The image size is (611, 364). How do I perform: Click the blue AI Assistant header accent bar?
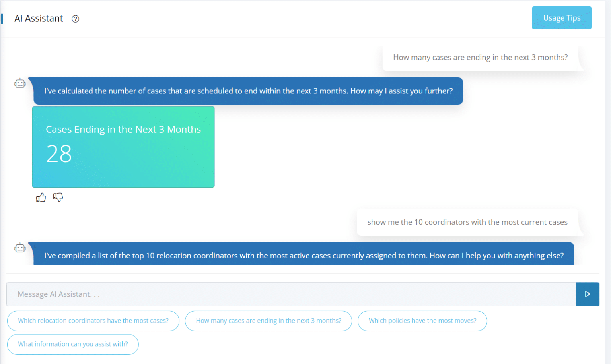pyautogui.click(x=3, y=19)
